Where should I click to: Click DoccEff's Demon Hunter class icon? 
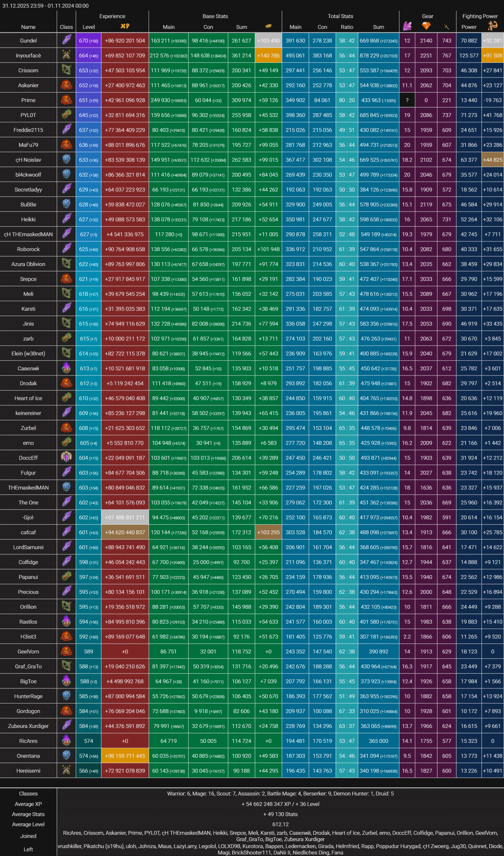click(66, 457)
